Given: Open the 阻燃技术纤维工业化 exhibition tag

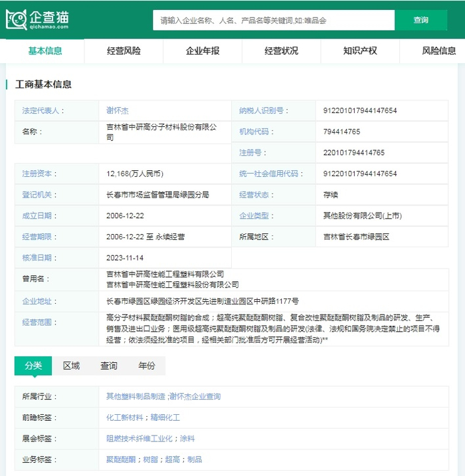Looking at the screenshot, I should pyautogui.click(x=140, y=439).
